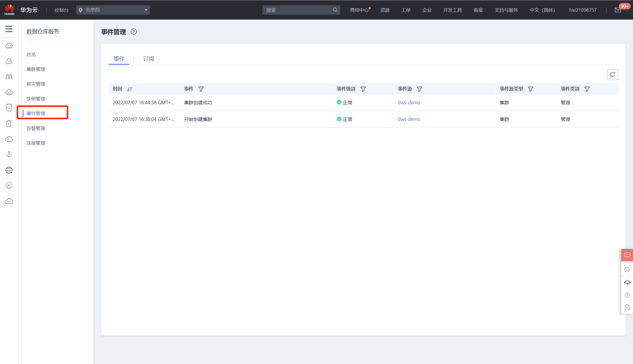Switch to the 订阅 tab
This screenshot has height=364, width=633.
pos(148,59)
